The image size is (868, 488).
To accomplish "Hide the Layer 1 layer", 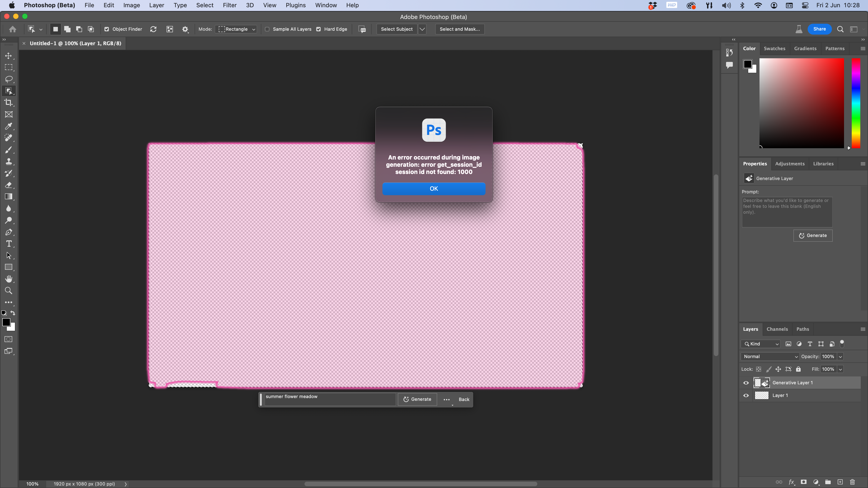I will [746, 395].
